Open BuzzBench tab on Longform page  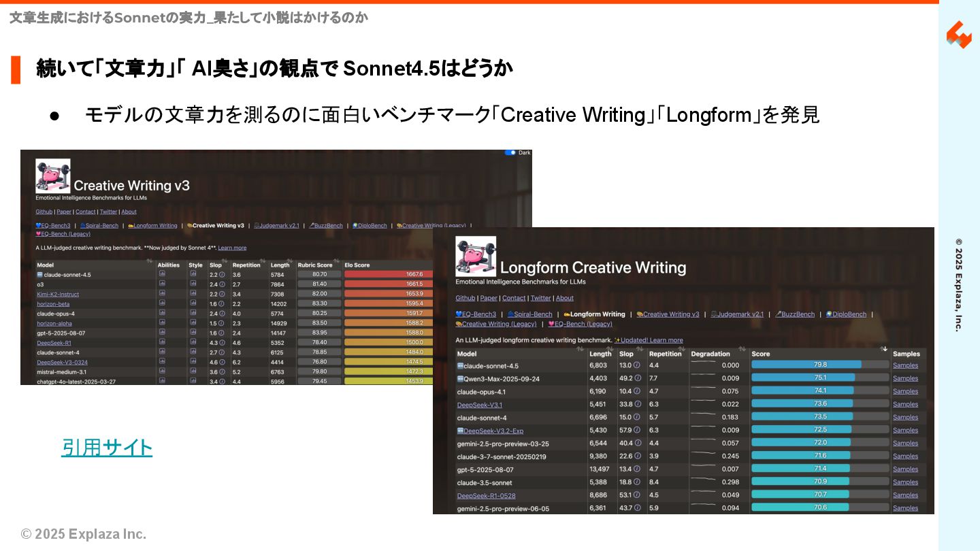pyautogui.click(x=794, y=314)
